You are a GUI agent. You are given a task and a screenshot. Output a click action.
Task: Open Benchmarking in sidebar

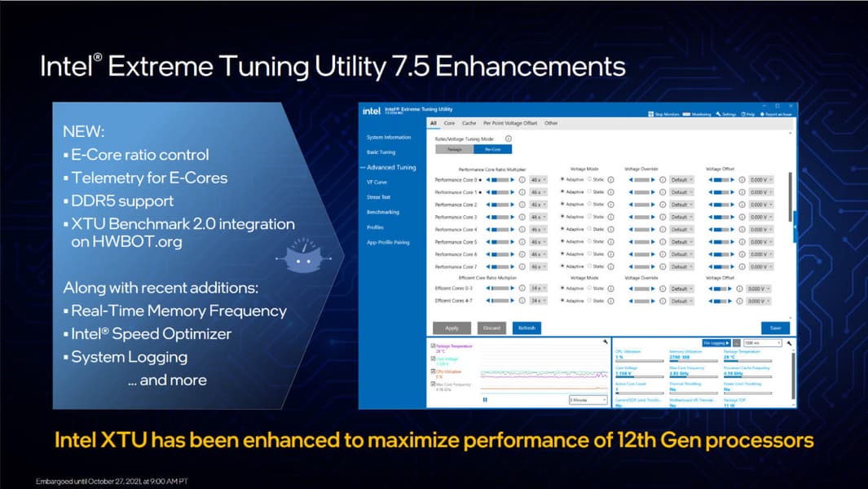click(382, 212)
